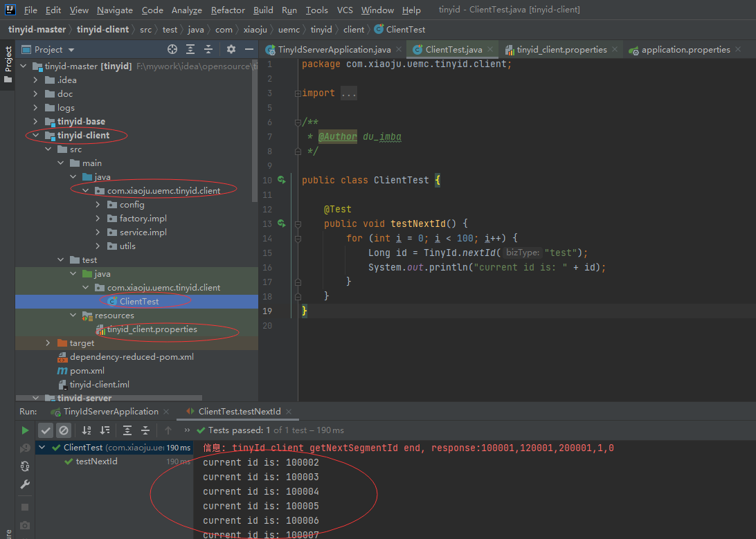Click Project tree vertical scrollbar
Image resolution: width=756 pixels, height=539 pixels.
254,131
